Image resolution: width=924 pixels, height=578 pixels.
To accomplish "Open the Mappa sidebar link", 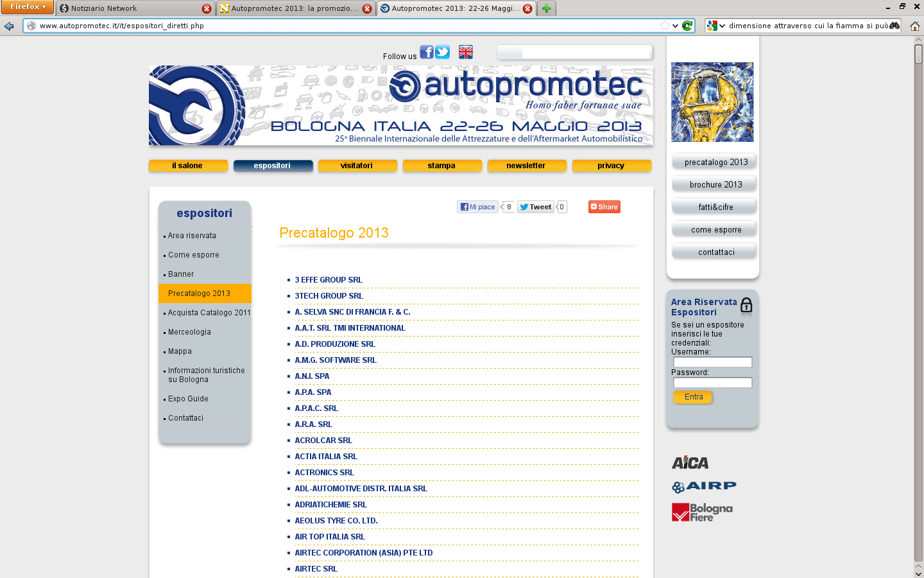I will tap(180, 351).
